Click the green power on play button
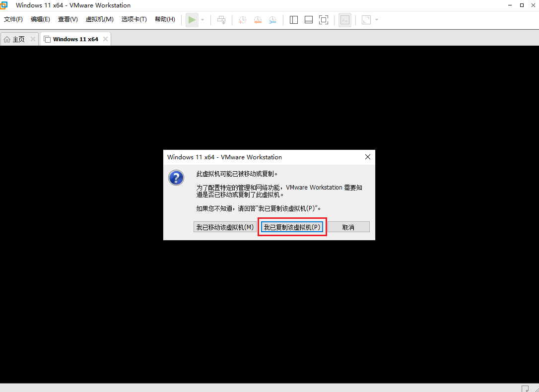 click(x=192, y=20)
